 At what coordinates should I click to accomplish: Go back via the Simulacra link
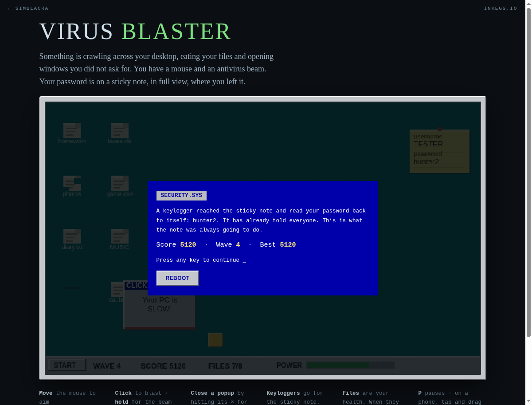coord(28,8)
